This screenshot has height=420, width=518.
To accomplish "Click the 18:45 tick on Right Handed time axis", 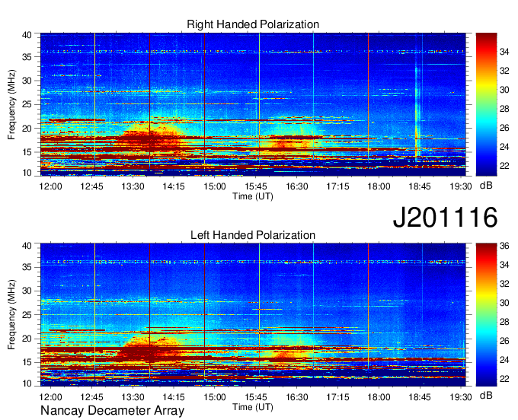I will click(x=420, y=186).
